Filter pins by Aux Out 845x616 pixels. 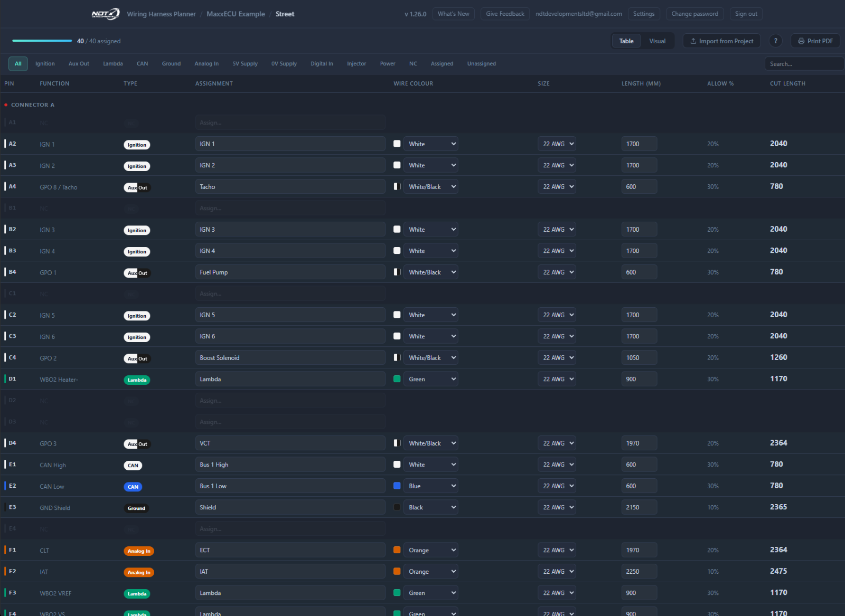click(x=79, y=63)
